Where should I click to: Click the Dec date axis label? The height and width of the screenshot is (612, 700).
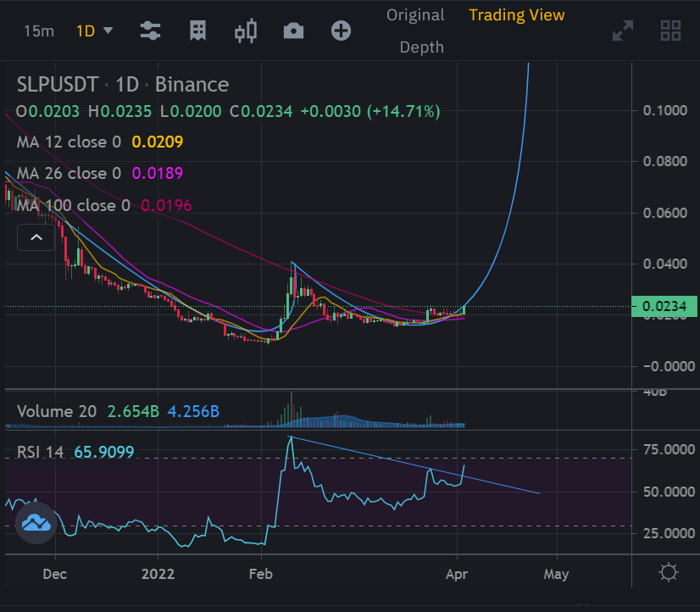point(55,574)
